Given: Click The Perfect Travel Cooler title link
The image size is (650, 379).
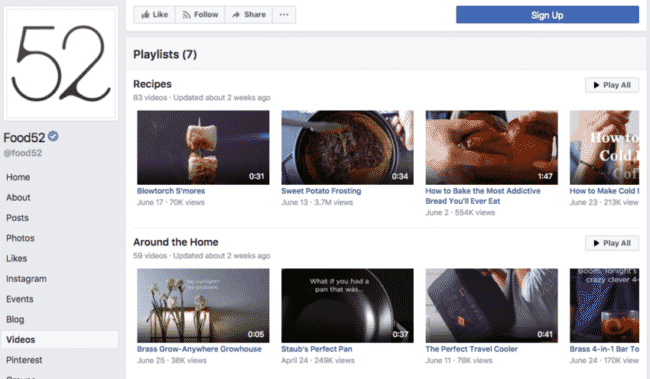Looking at the screenshot, I should tap(472, 349).
